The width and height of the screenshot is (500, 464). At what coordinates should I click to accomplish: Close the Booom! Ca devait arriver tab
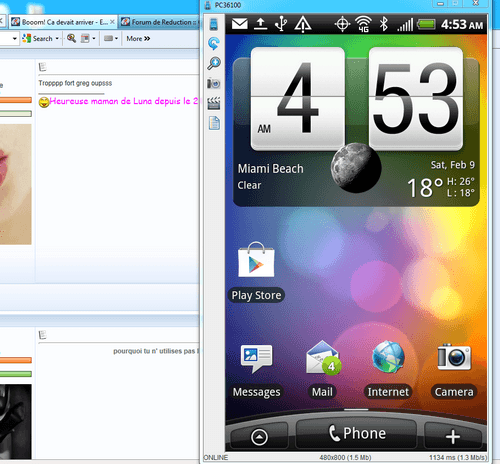pyautogui.click(x=112, y=22)
